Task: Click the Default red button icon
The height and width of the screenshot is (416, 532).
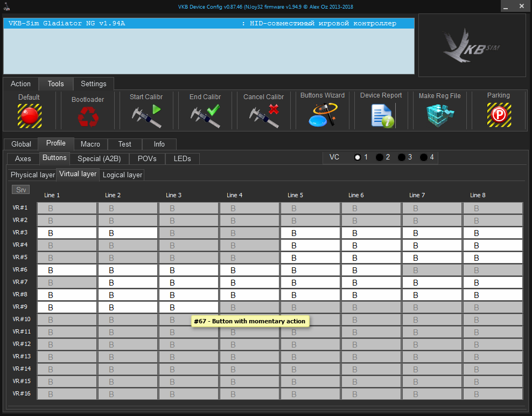Action: [30, 116]
